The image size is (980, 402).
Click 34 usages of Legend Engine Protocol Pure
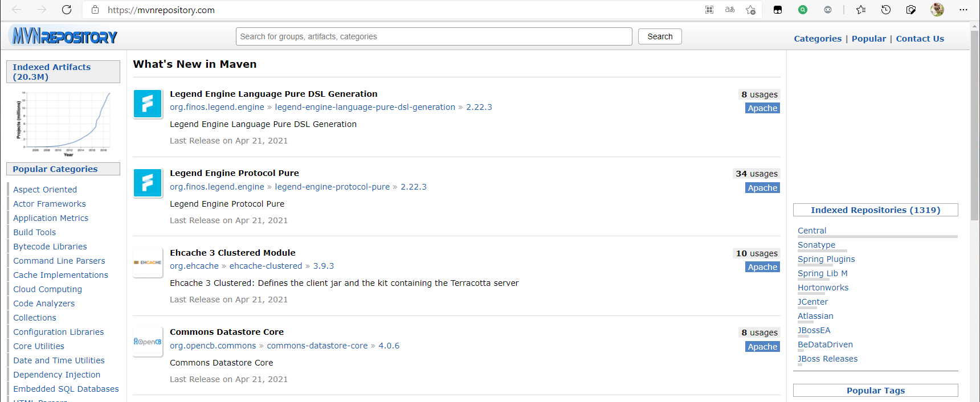(756, 174)
